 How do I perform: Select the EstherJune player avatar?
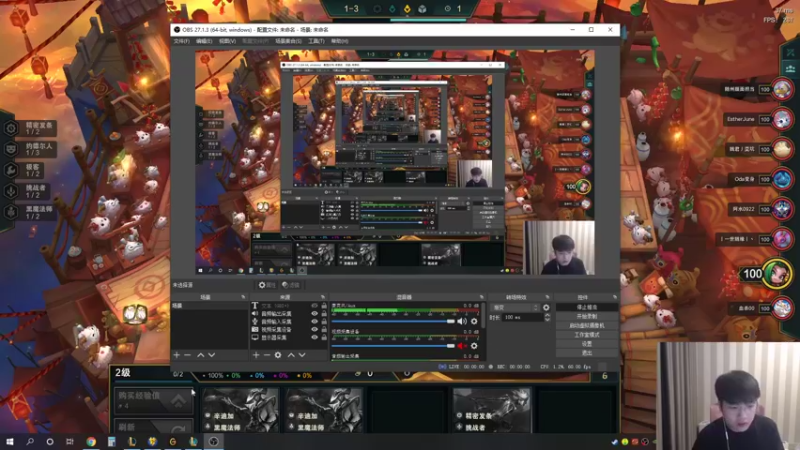point(782,119)
